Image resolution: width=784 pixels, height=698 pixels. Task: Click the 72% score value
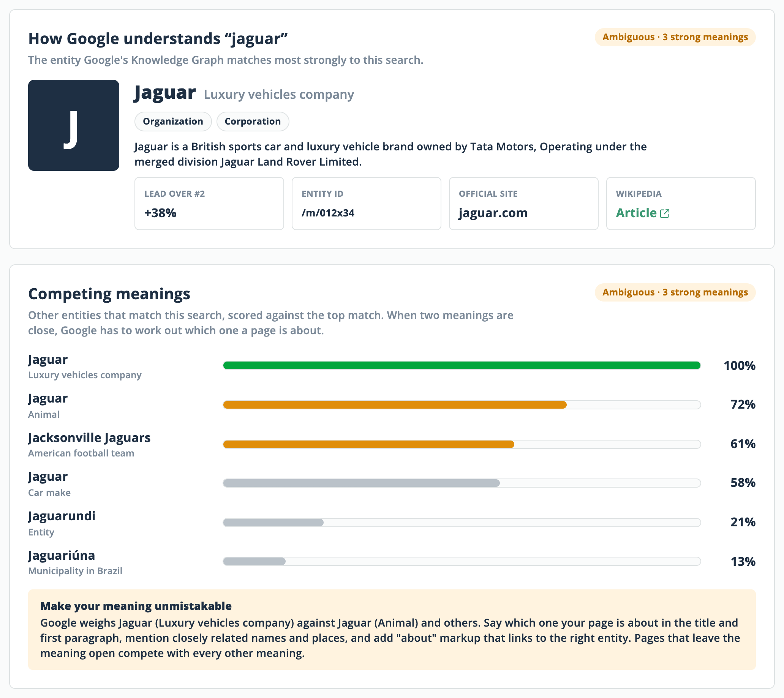coord(743,404)
